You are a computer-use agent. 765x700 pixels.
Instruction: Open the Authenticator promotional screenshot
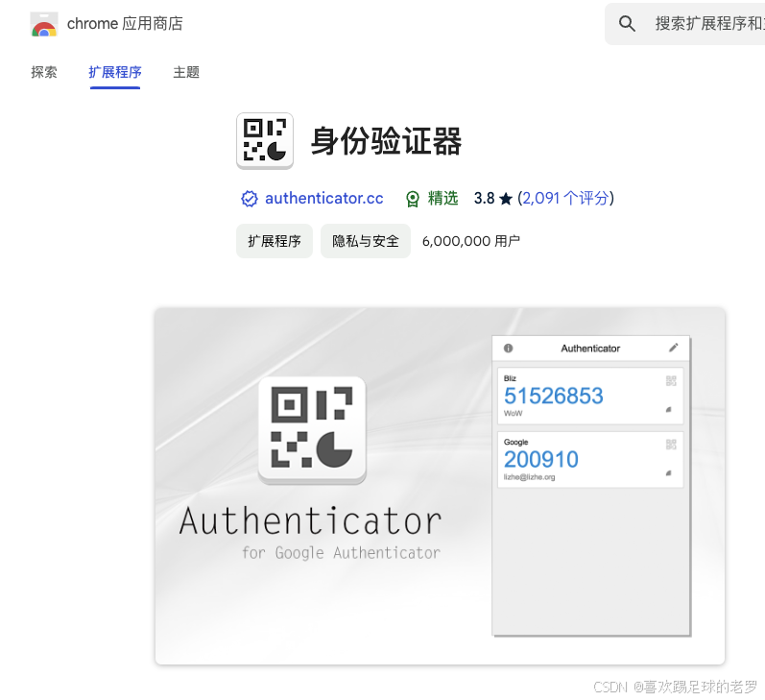tap(440, 486)
